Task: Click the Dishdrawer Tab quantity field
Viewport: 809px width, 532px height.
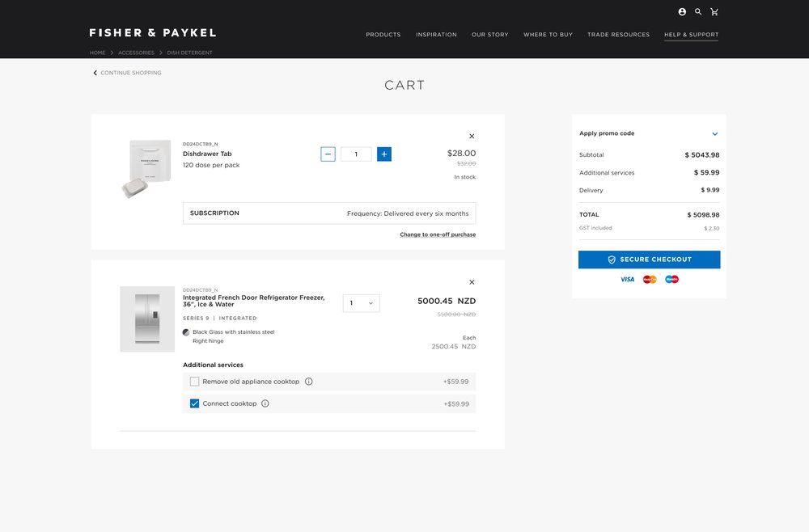Action: tap(356, 154)
